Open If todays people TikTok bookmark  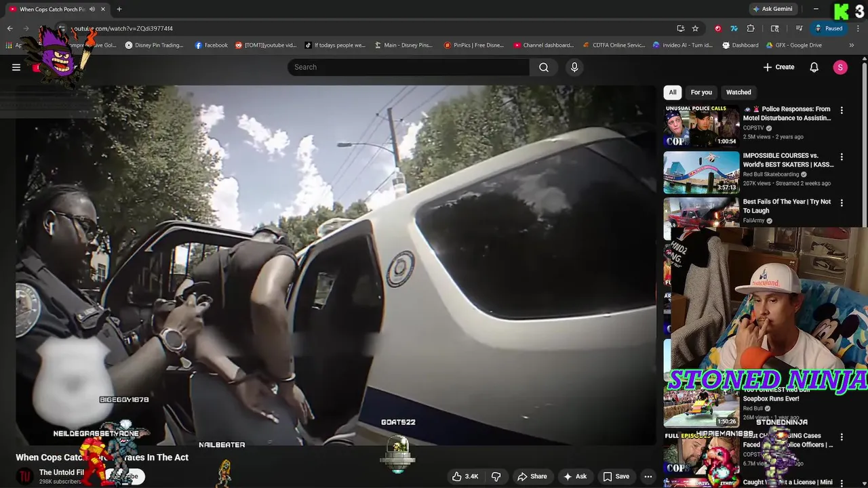(x=335, y=45)
